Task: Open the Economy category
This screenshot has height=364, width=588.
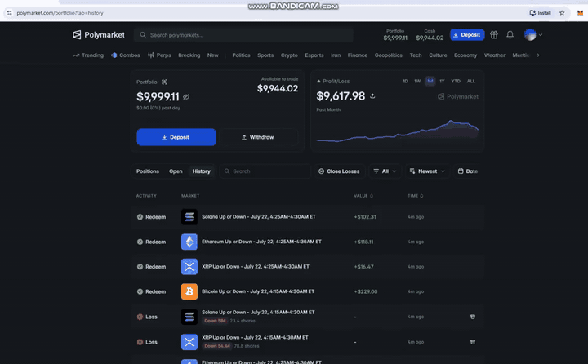Action: 465,55
